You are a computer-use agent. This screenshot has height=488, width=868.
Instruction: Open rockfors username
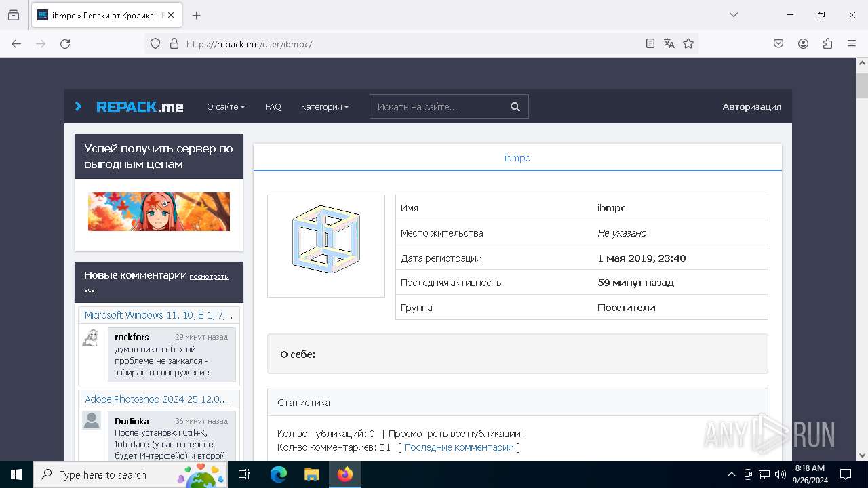pyautogui.click(x=132, y=337)
